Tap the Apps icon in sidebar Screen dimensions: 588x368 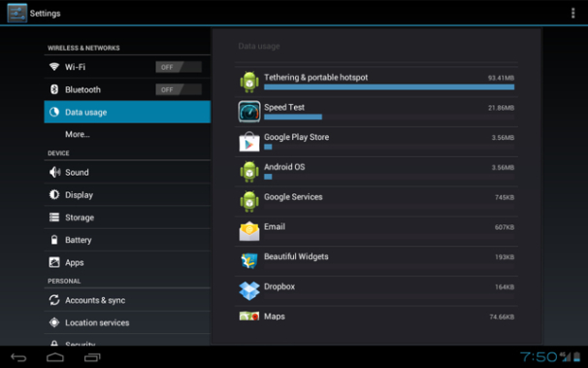(x=54, y=262)
